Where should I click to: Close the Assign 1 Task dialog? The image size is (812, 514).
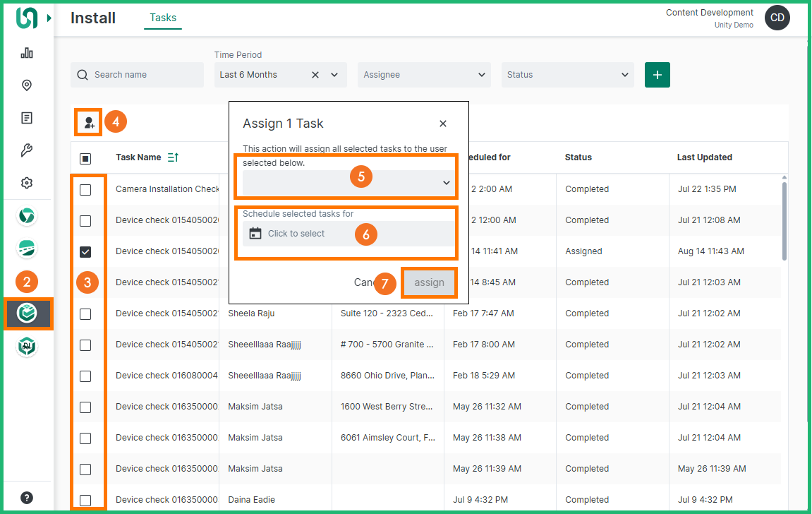click(x=443, y=124)
